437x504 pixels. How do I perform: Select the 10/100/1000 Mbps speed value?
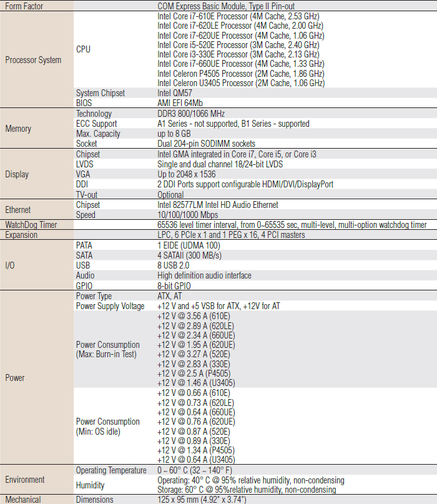187,215
